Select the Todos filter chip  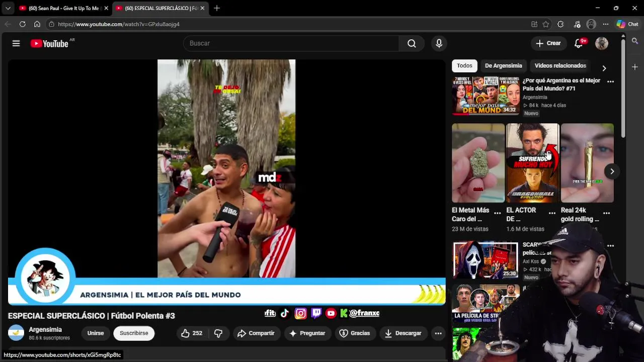464,66
